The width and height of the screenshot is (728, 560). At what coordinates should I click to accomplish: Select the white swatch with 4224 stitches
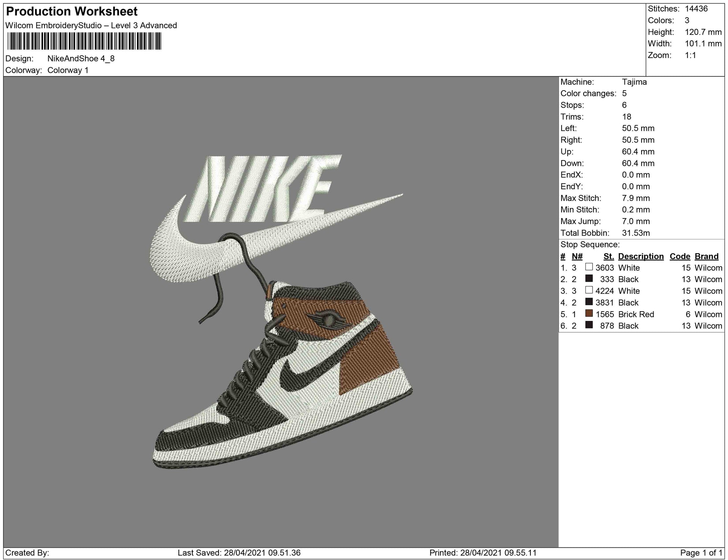click(x=589, y=290)
